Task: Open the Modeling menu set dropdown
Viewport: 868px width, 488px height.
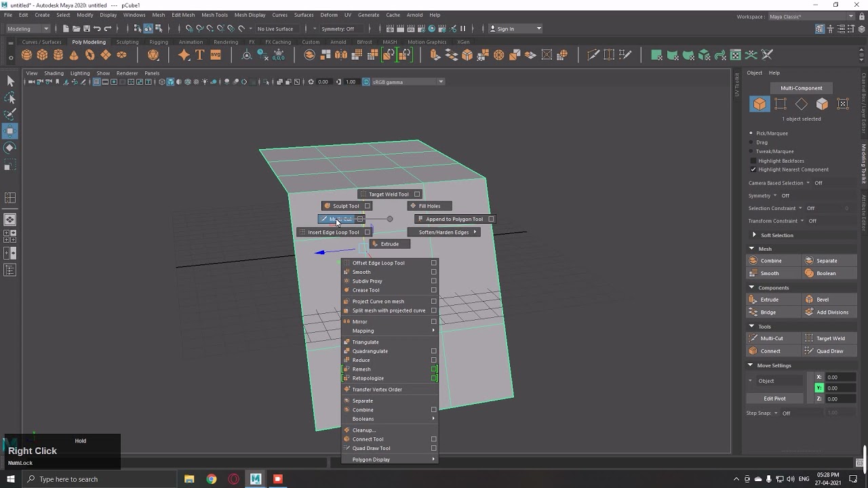Action: 28,28
